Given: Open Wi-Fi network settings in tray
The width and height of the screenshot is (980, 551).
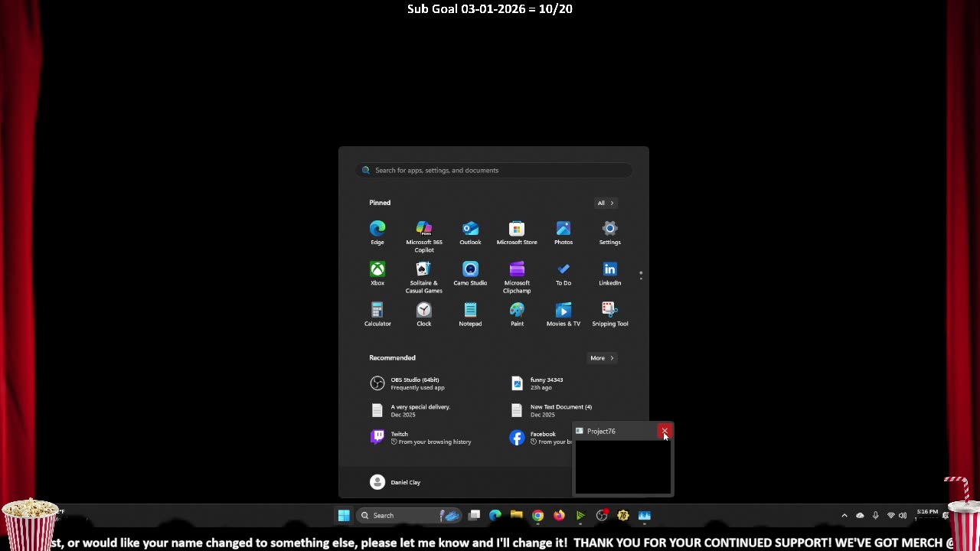Looking at the screenshot, I should point(890,515).
